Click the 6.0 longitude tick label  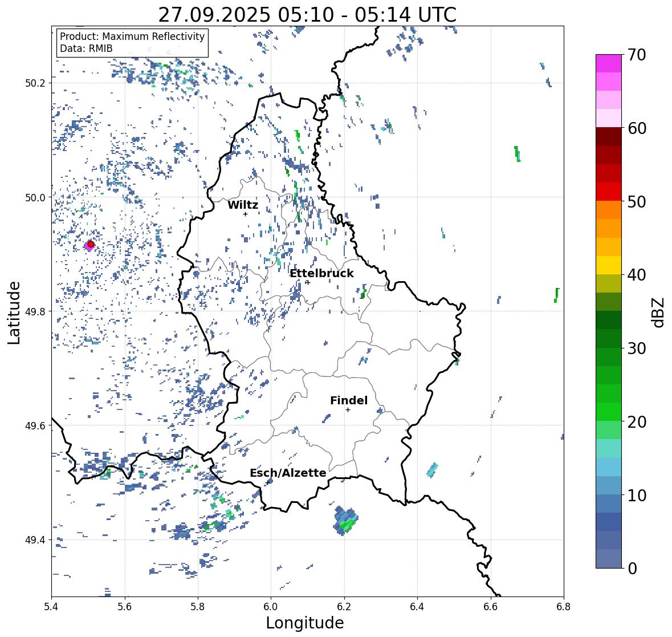271,607
